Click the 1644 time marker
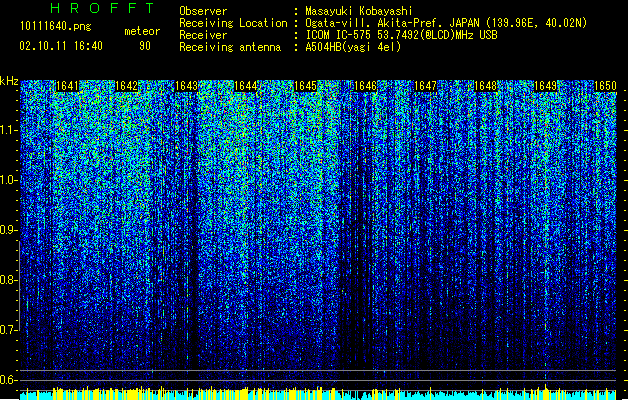Viewport: 629px width, 400px height. [246, 86]
